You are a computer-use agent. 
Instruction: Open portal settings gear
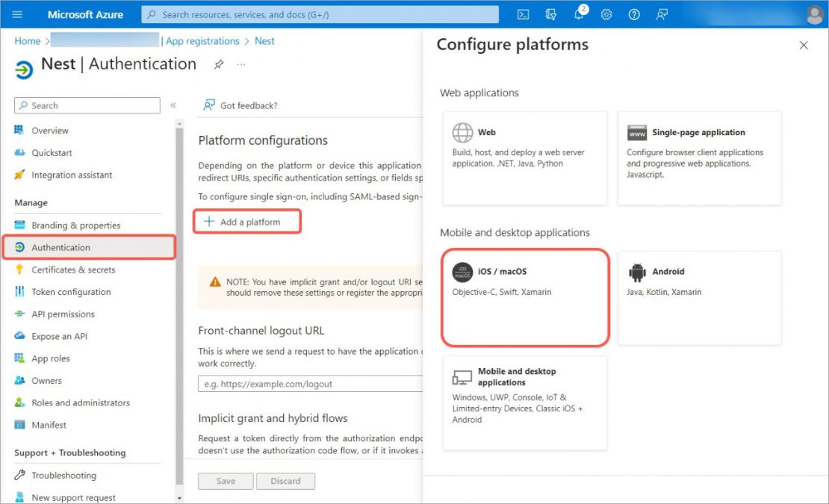coord(606,14)
